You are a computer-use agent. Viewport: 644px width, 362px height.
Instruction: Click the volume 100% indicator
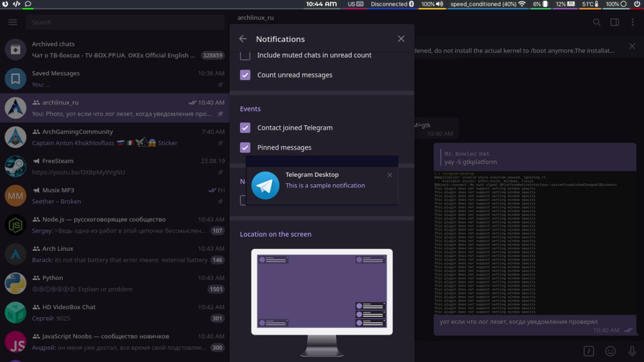coord(432,4)
